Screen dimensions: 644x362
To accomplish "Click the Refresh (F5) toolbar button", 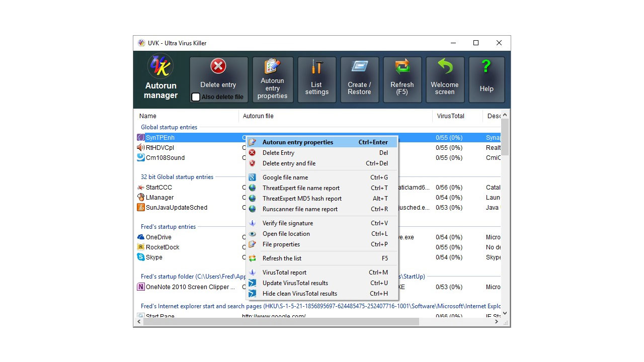I will coord(402,80).
